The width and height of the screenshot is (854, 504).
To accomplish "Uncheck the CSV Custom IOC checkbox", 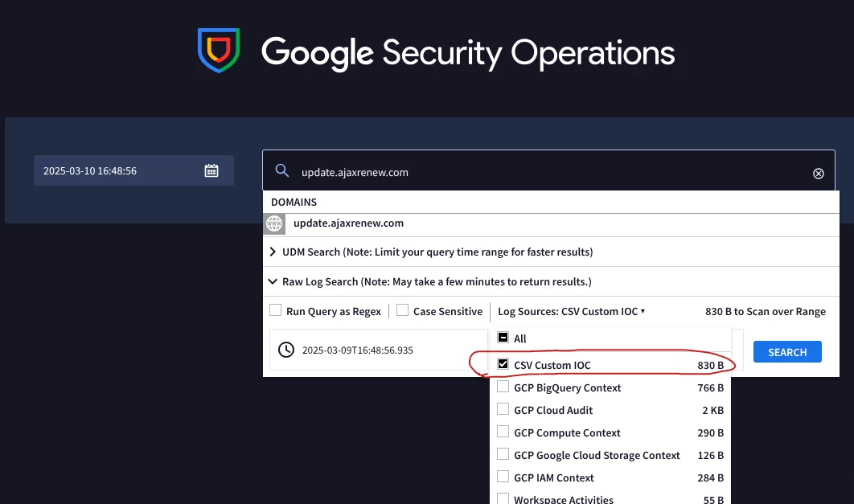I will click(x=503, y=363).
